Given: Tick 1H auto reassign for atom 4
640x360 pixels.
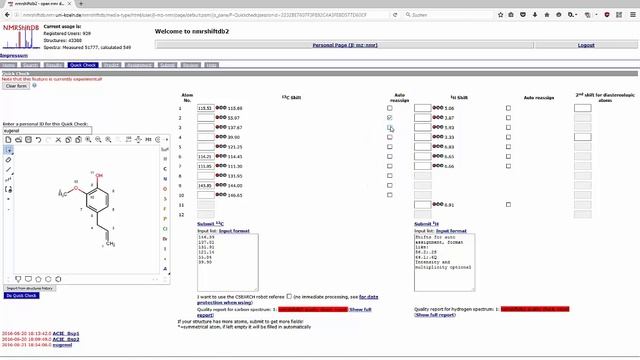Looking at the screenshot, I should (508, 137).
